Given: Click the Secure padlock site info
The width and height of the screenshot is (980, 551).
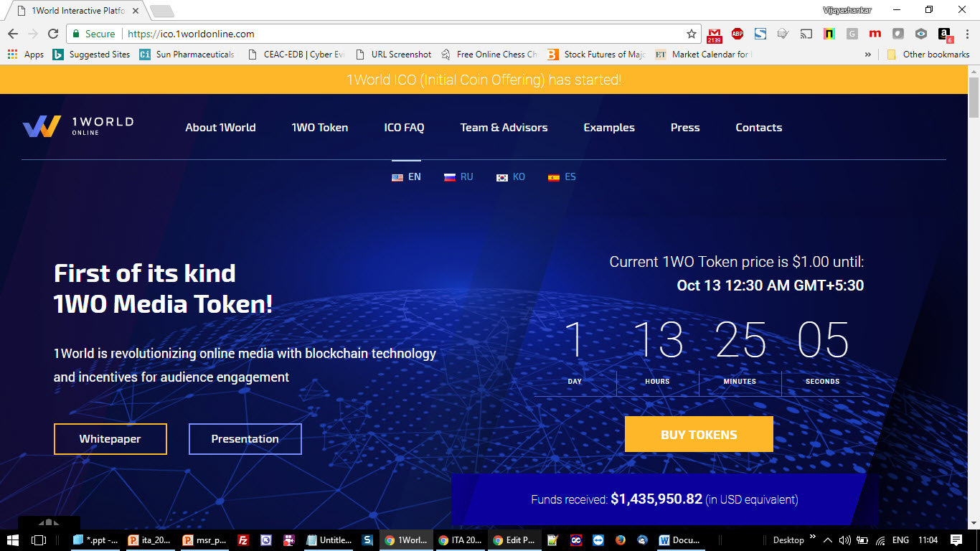Looking at the screenshot, I should click(94, 34).
